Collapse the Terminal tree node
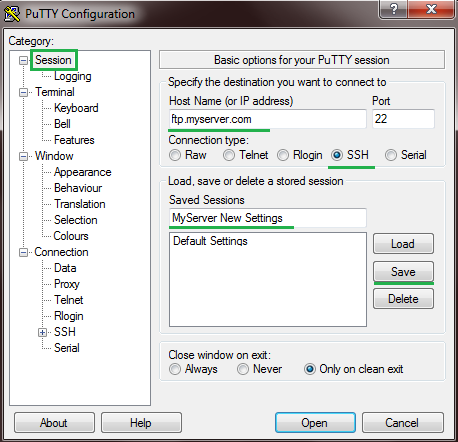 23,92
